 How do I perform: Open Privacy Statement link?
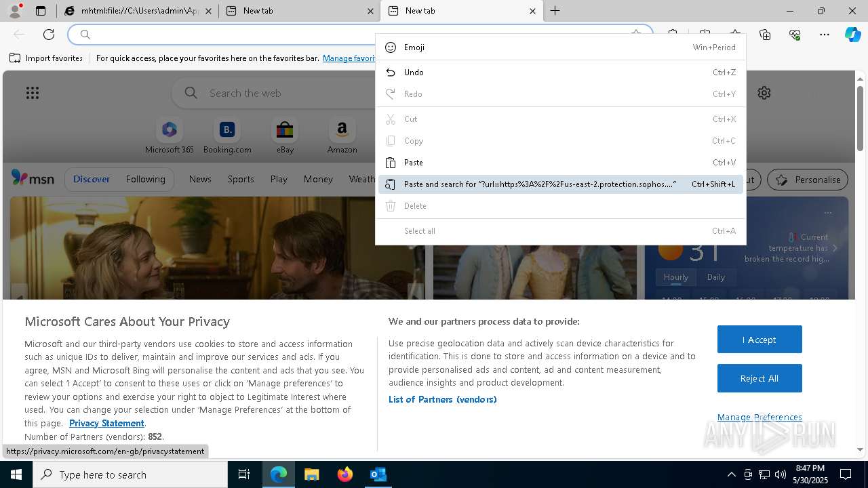106,423
